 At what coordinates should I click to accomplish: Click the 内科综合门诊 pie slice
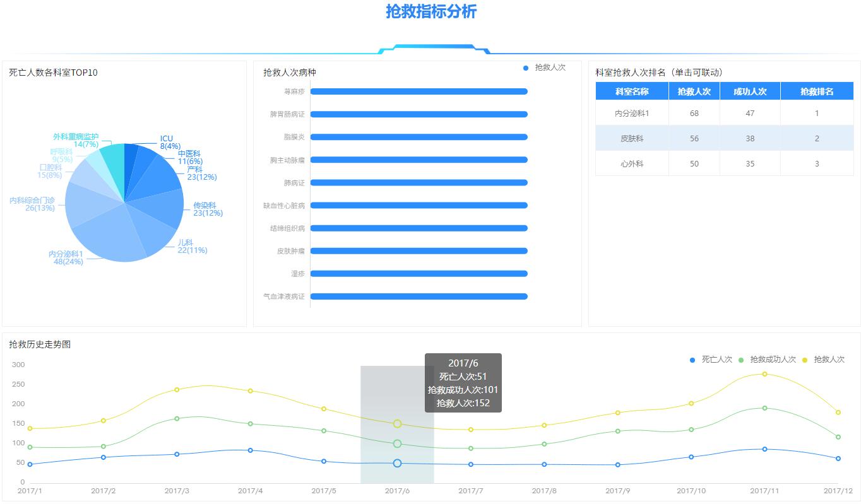pyautogui.click(x=85, y=205)
